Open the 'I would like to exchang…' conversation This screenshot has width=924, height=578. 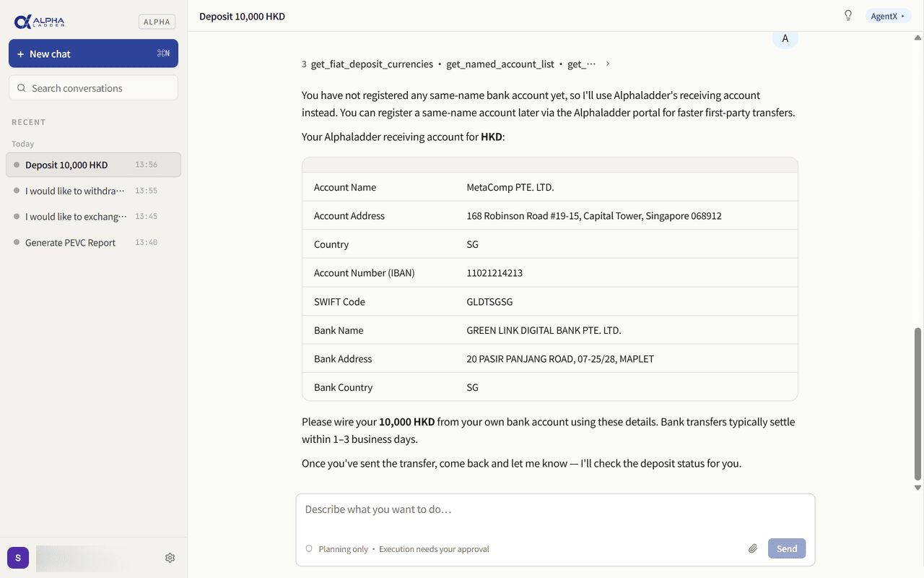click(x=93, y=217)
